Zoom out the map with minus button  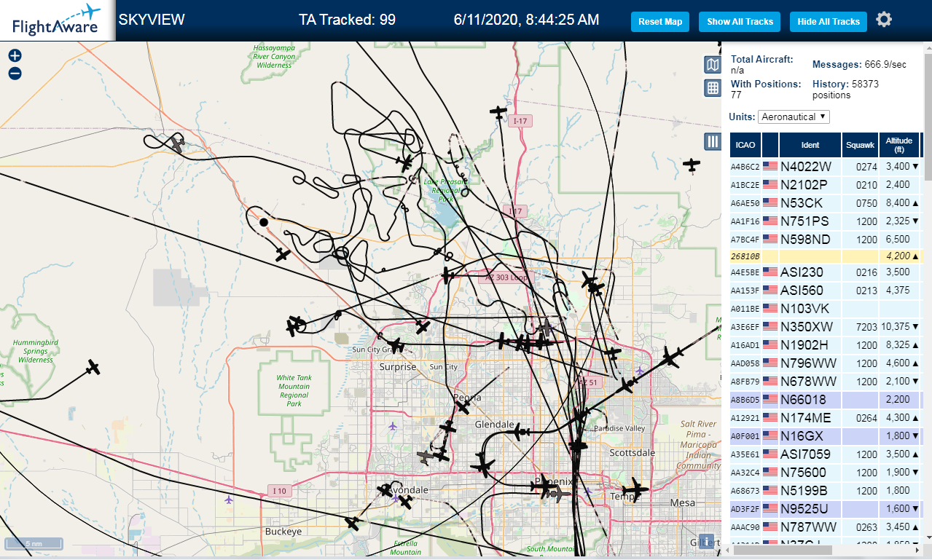pos(15,74)
